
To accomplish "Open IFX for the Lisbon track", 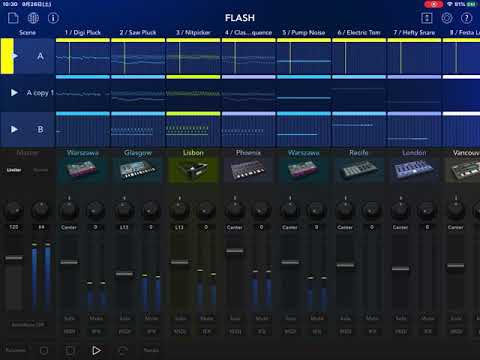I will pos(207,332).
